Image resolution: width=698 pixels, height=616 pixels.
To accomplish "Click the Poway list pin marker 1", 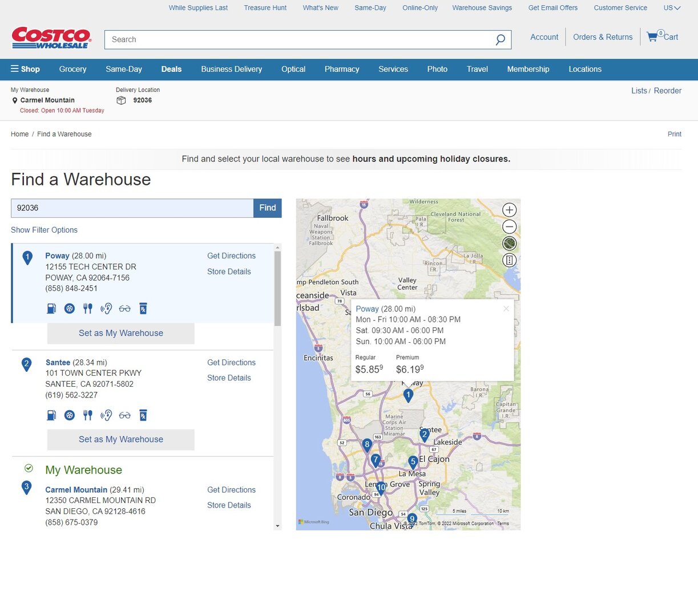I will coord(27,258).
